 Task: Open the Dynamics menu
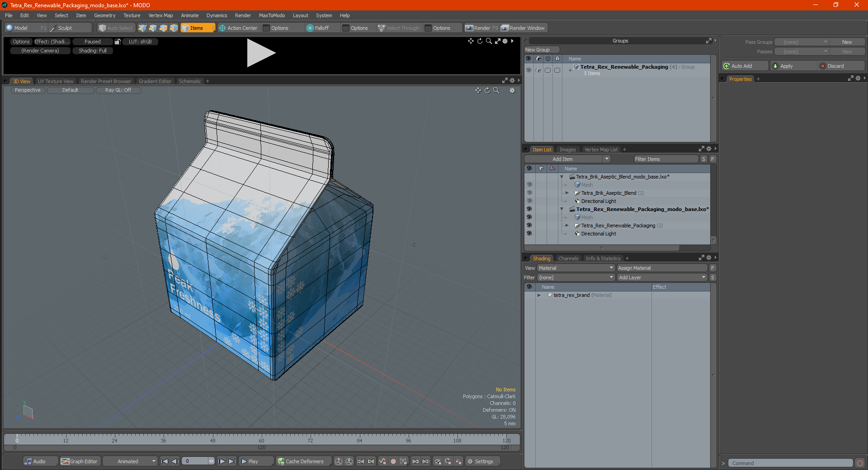(217, 15)
